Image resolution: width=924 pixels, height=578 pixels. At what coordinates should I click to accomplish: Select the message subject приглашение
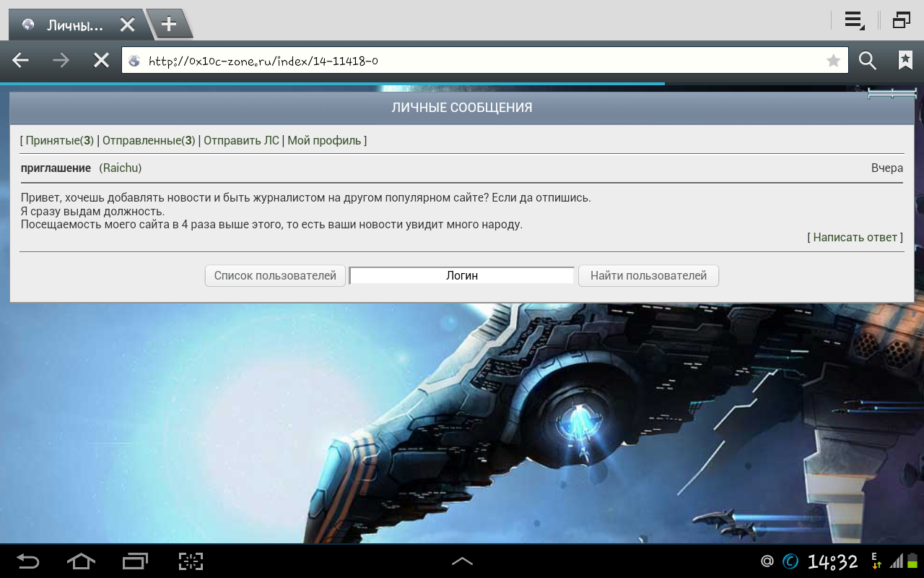[56, 168]
